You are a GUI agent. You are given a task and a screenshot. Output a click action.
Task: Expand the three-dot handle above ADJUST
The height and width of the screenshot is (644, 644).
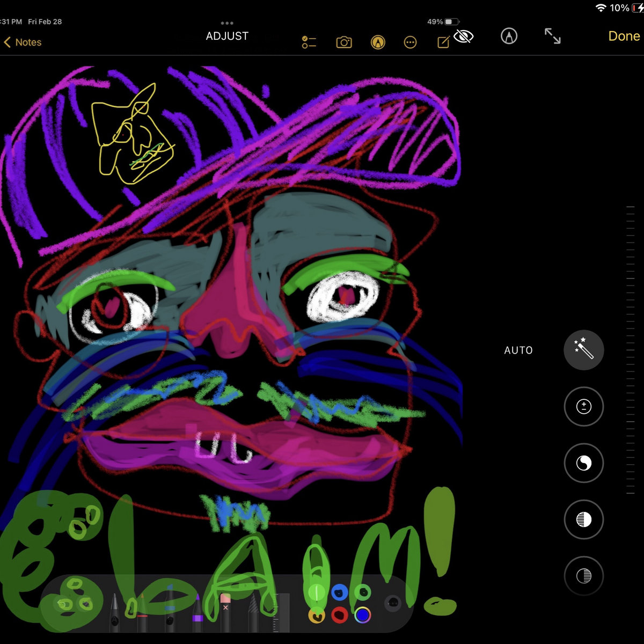(x=227, y=23)
